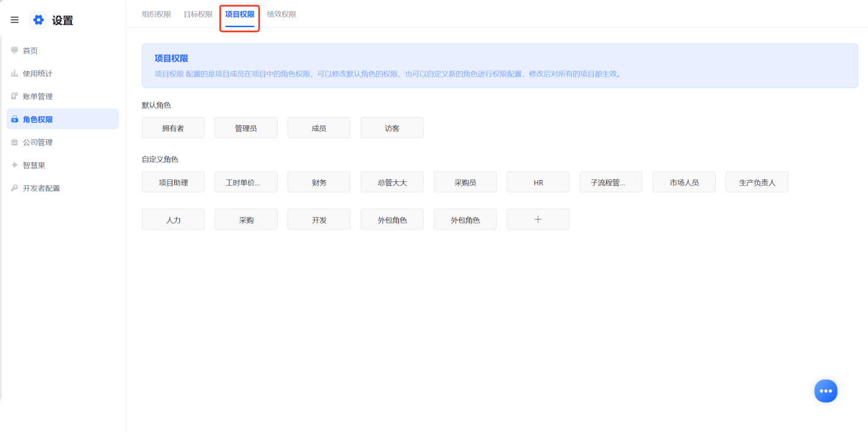Open the 采购员 custom role
This screenshot has width=868, height=432.
coord(465,182)
